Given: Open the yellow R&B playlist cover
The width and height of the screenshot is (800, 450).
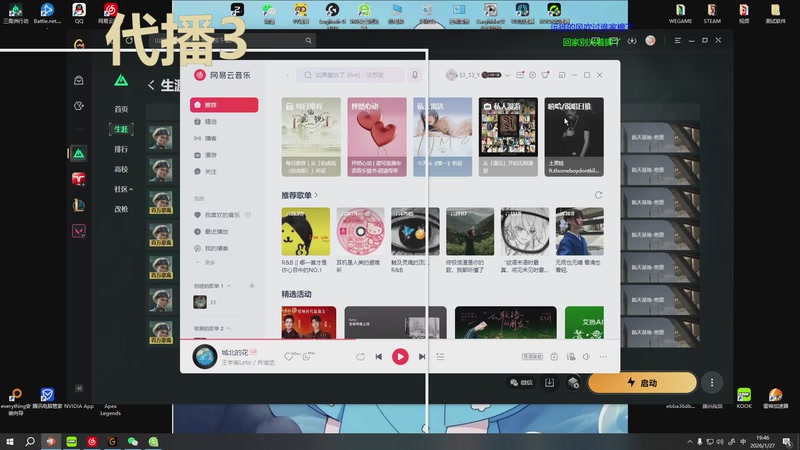Looking at the screenshot, I should [x=306, y=231].
